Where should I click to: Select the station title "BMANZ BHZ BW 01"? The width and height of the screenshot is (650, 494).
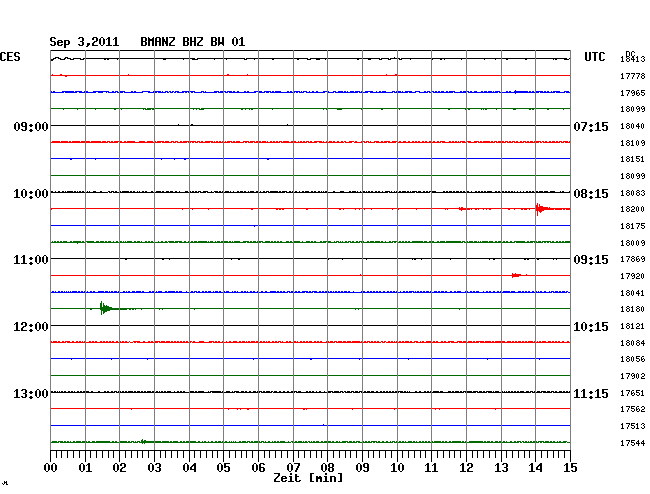coord(193,42)
